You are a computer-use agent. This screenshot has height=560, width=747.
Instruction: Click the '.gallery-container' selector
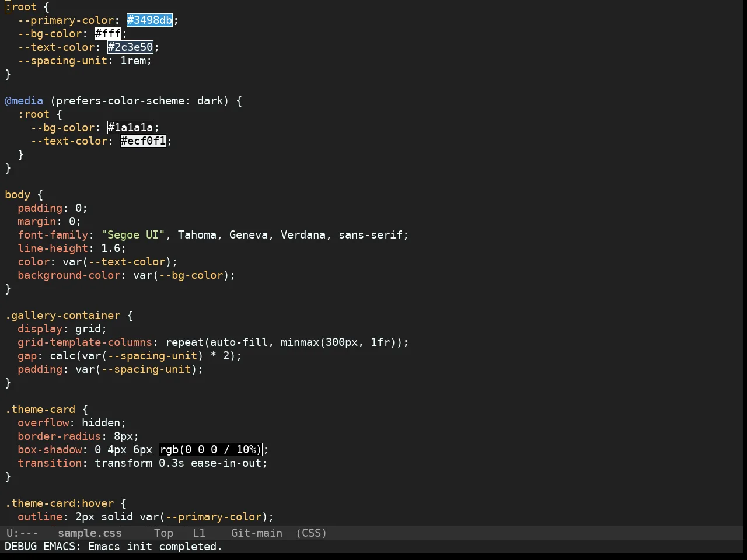pos(62,316)
